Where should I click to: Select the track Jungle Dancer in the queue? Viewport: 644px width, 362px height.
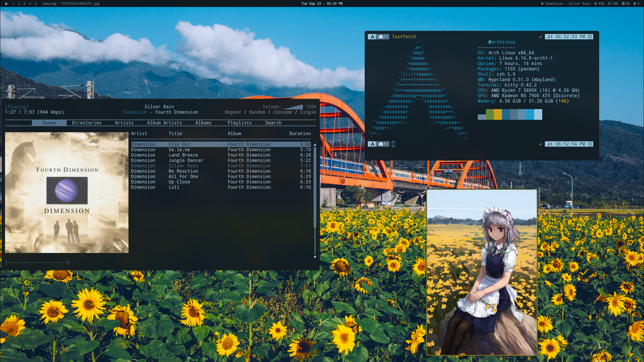(186, 160)
